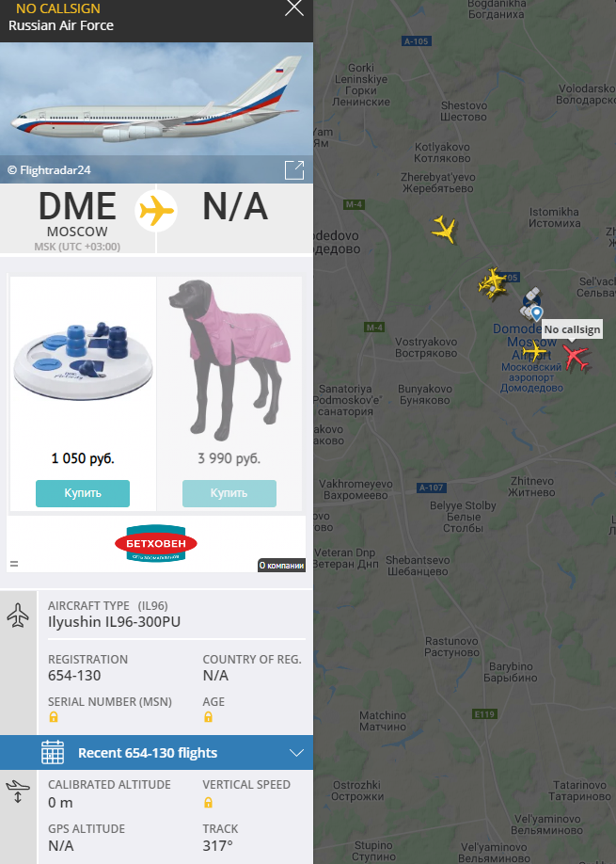Select the red No callsign aircraft marker
The width and height of the screenshot is (616, 864).
576,357
